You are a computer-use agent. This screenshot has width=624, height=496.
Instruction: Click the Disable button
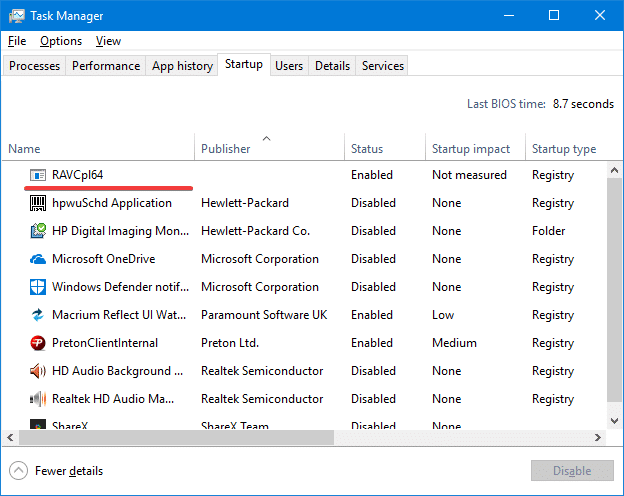tap(572, 471)
